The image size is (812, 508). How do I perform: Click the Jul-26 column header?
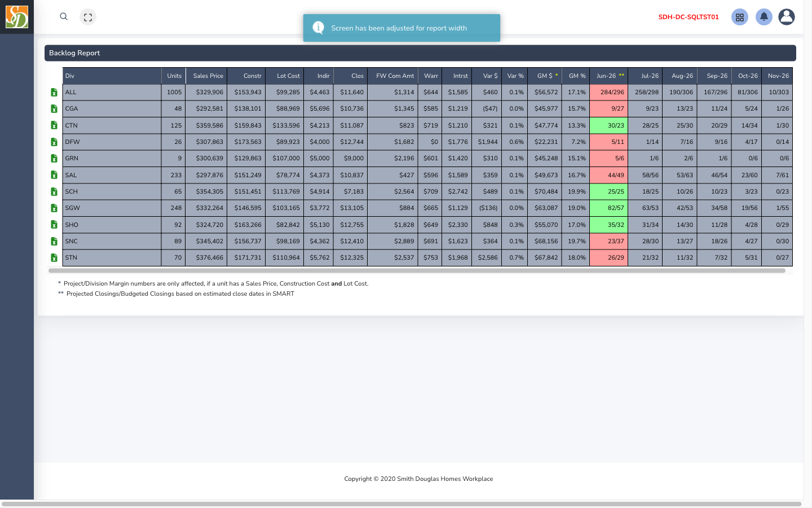646,76
